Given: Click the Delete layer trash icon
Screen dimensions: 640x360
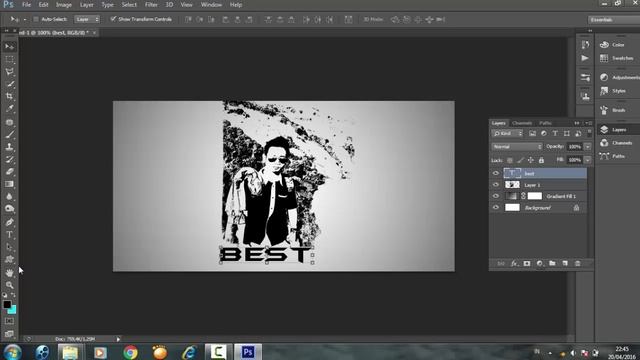Looking at the screenshot, I should 578,264.
